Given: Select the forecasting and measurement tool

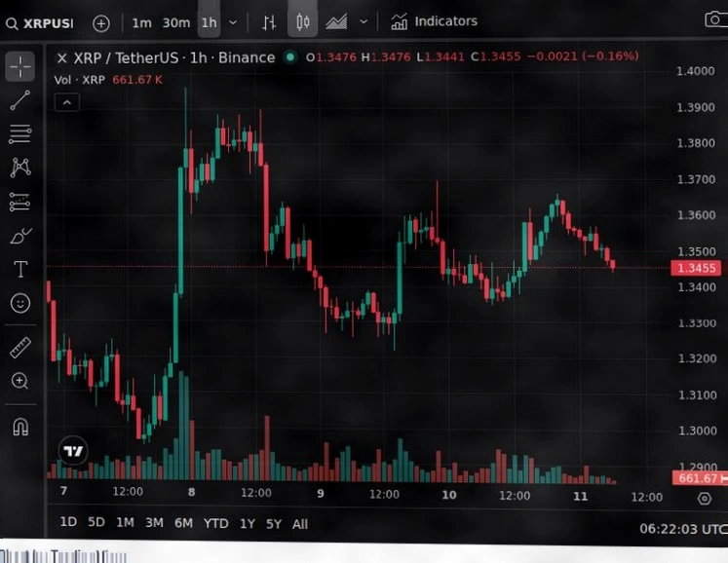Looking at the screenshot, I should (19, 203).
